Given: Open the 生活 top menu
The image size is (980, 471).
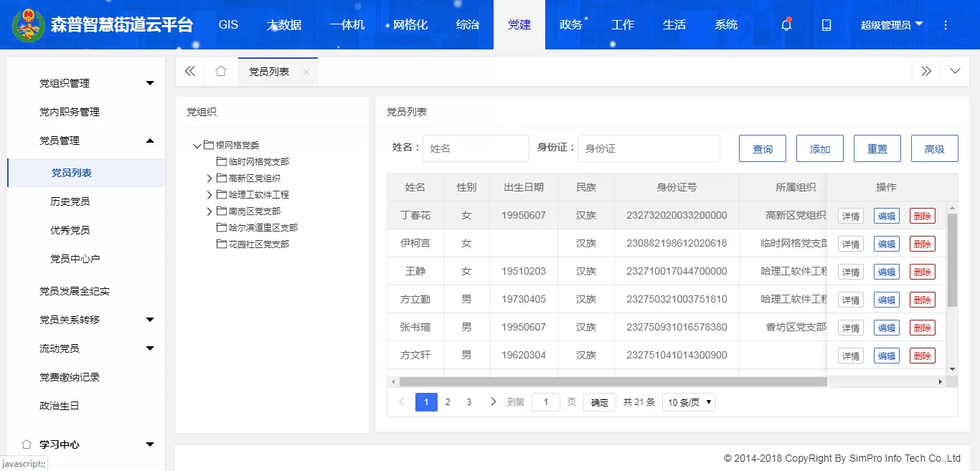Looking at the screenshot, I should point(674,25).
